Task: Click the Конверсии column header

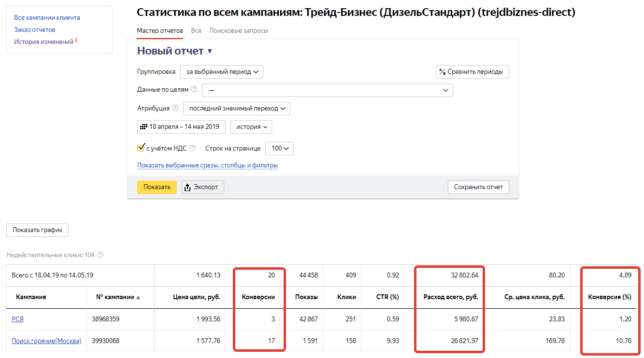Action: (x=258, y=297)
